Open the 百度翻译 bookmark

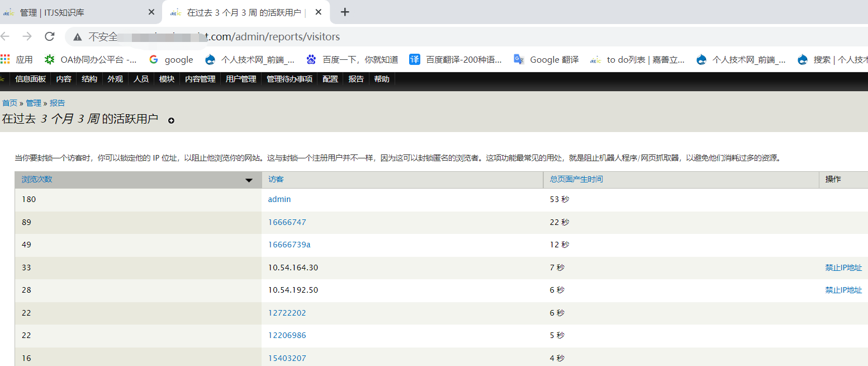pos(456,59)
